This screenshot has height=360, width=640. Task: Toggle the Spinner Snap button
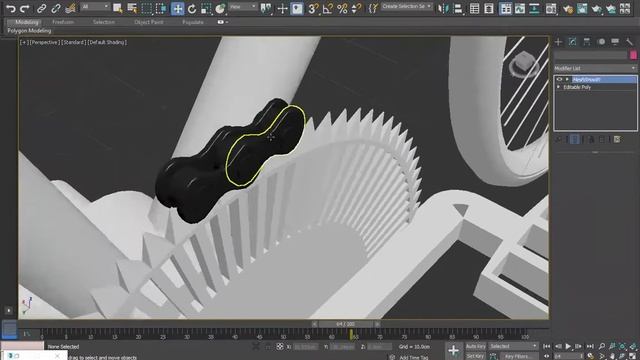click(356, 8)
